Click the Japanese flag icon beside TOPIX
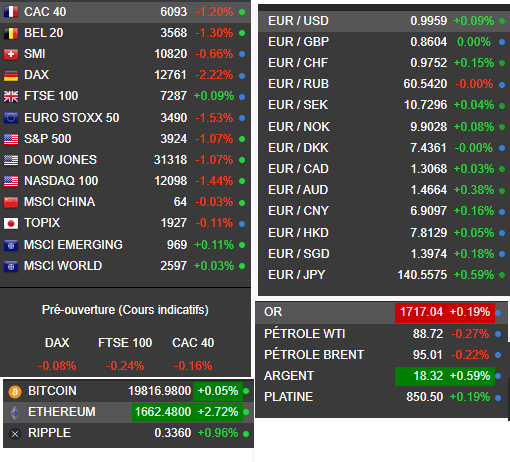The height and width of the screenshot is (462, 510). point(11,223)
